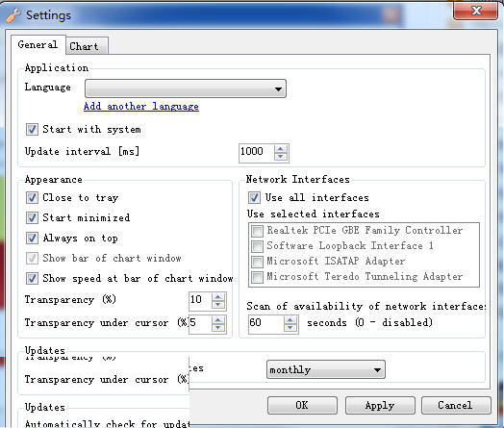Click the scan interval seconds field
The width and height of the screenshot is (504, 428).
[x=266, y=323]
